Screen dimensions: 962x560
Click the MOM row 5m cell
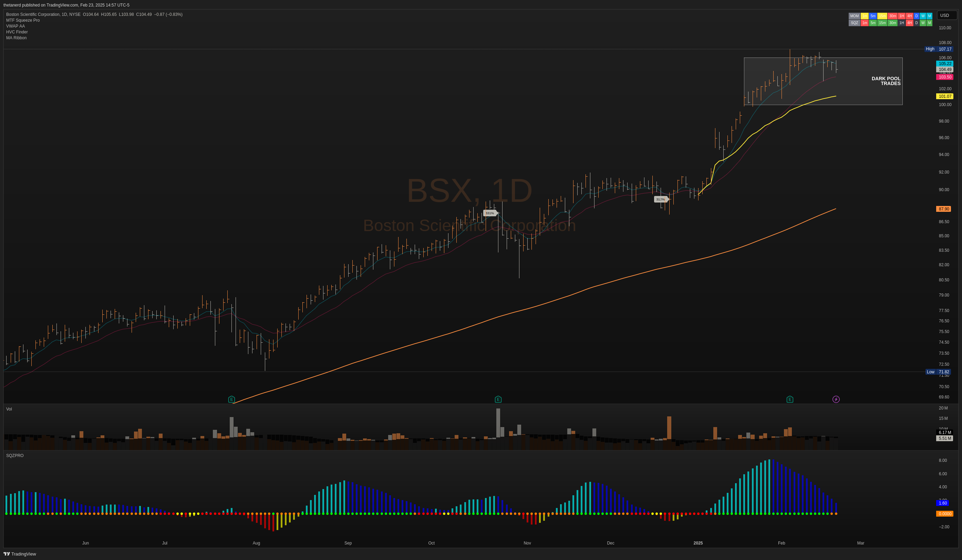click(873, 16)
